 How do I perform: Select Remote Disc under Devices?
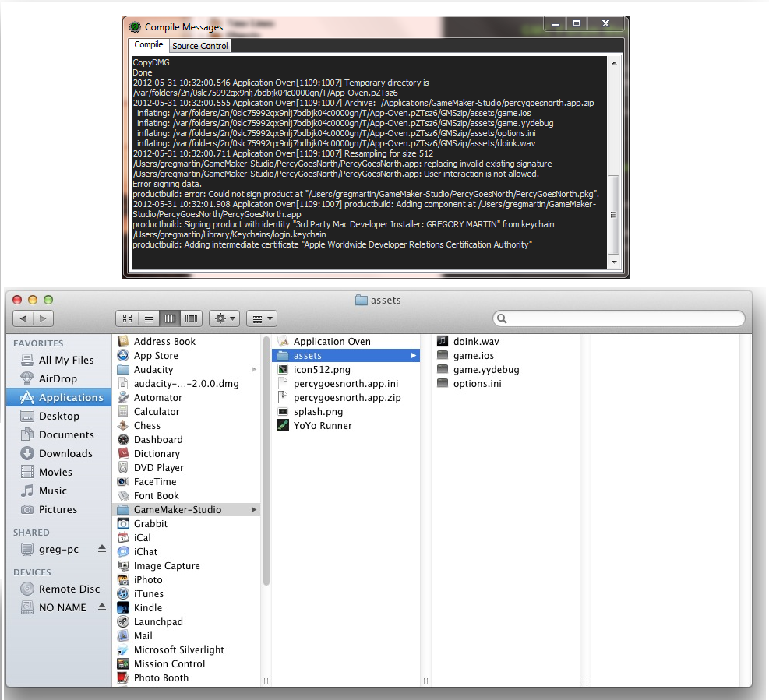59,589
